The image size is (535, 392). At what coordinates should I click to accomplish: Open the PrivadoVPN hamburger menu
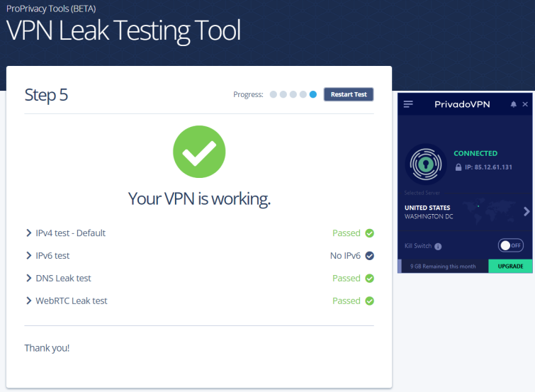click(x=408, y=104)
